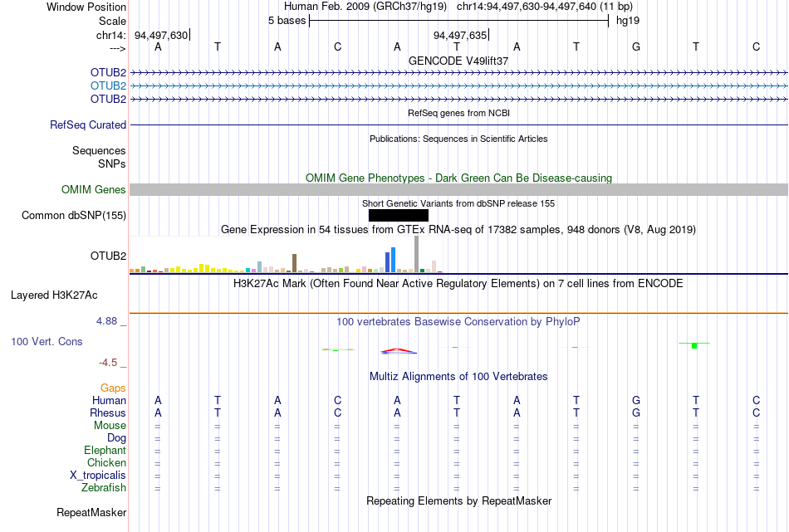789x532 pixels.
Task: Click the light-blue OTUB2 transcript arrow line
Action: 458,86
